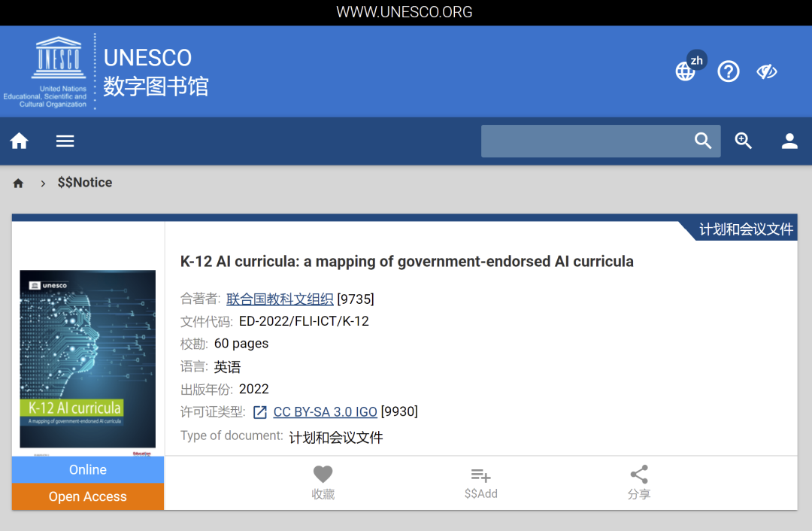
Task: Toggle the 收藏 heart favorite icon
Action: (x=323, y=475)
